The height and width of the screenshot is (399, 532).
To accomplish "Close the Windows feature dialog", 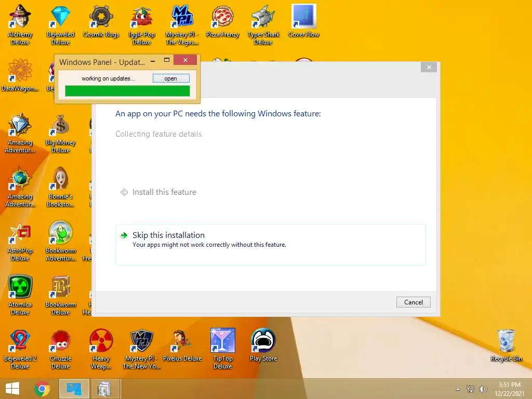I will pyautogui.click(x=429, y=67).
